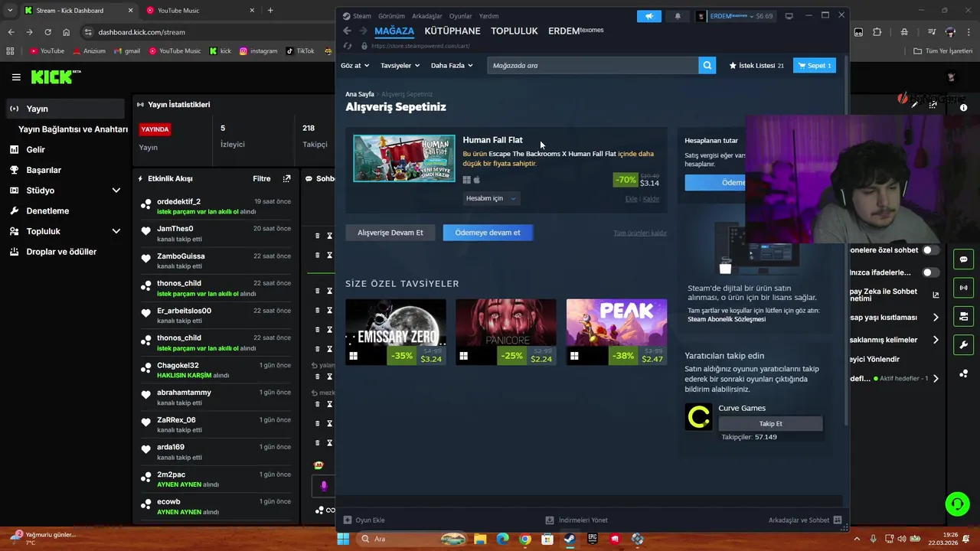This screenshot has width=980, height=551.
Task: Click Ödemeye devam et button
Action: (x=488, y=233)
